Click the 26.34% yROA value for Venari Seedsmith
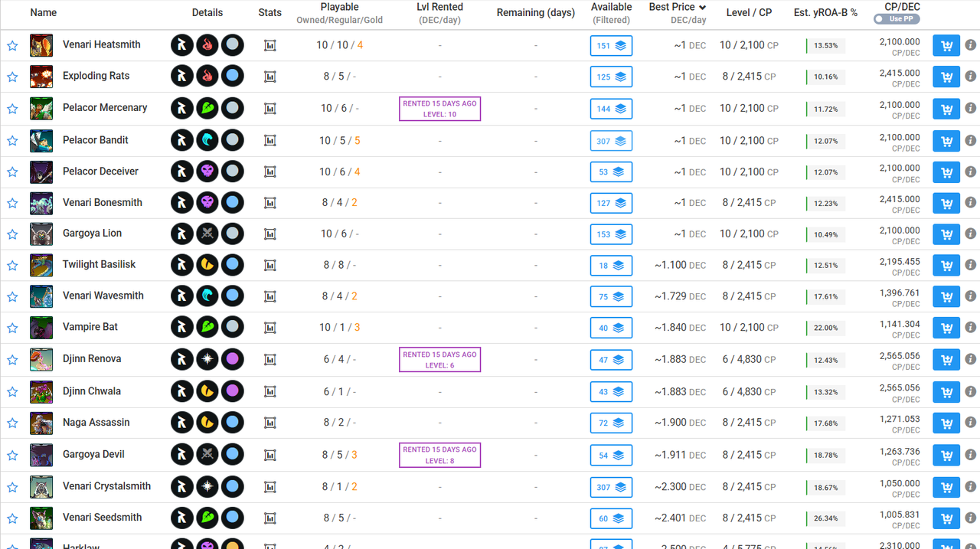This screenshot has width=980, height=549. [826, 518]
